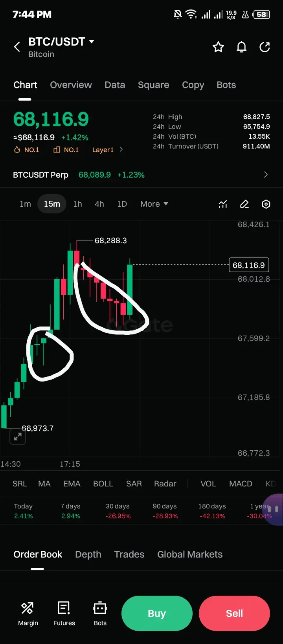Tap the green Buy button

157,613
